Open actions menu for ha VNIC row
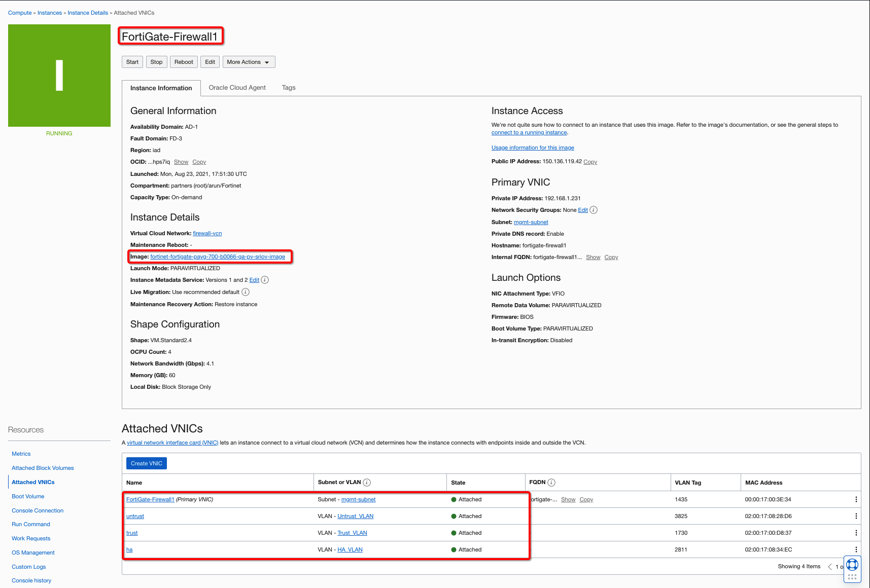 (x=856, y=549)
